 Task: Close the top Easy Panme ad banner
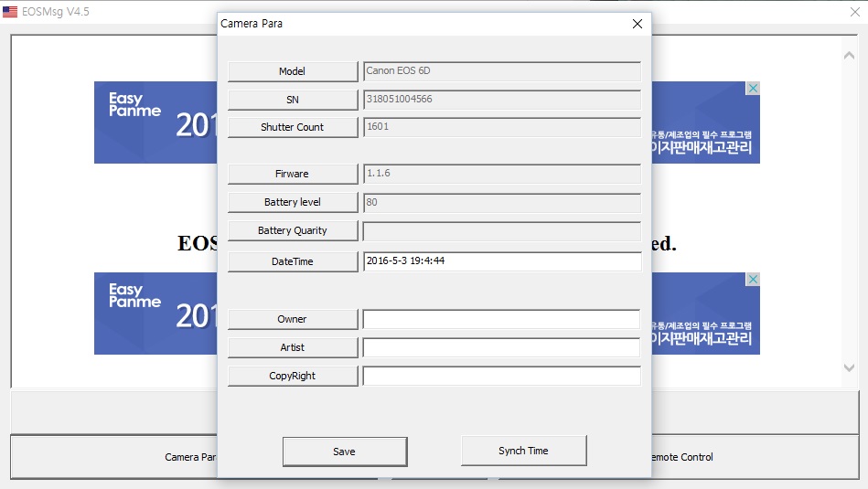(x=752, y=89)
